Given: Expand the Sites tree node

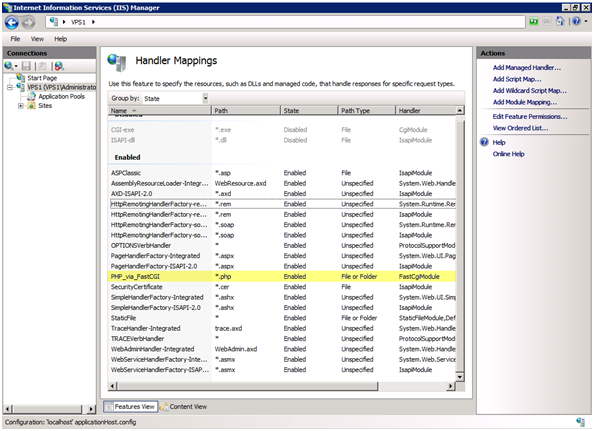Looking at the screenshot, I should tap(21, 106).
